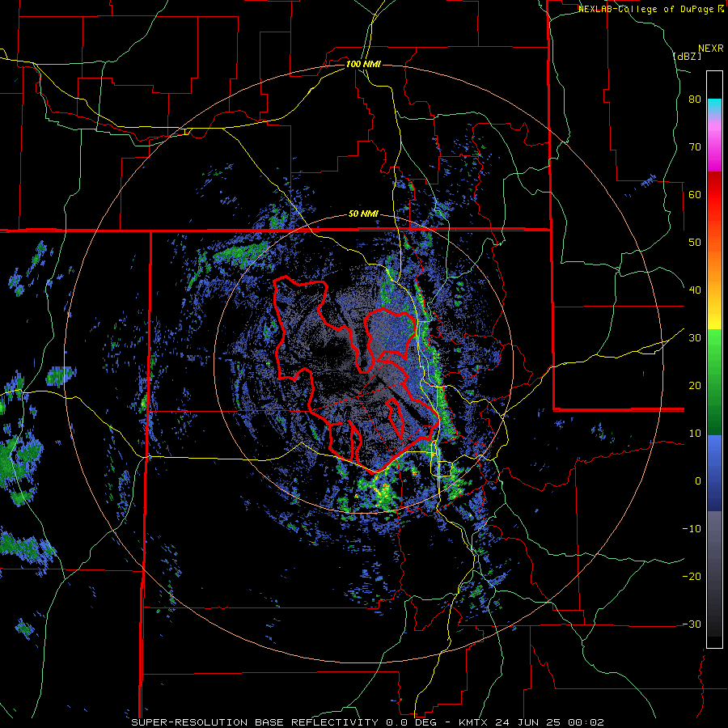Click the -30 dBZ scale value
This screenshot has width=728, height=728.
pyautogui.click(x=692, y=624)
